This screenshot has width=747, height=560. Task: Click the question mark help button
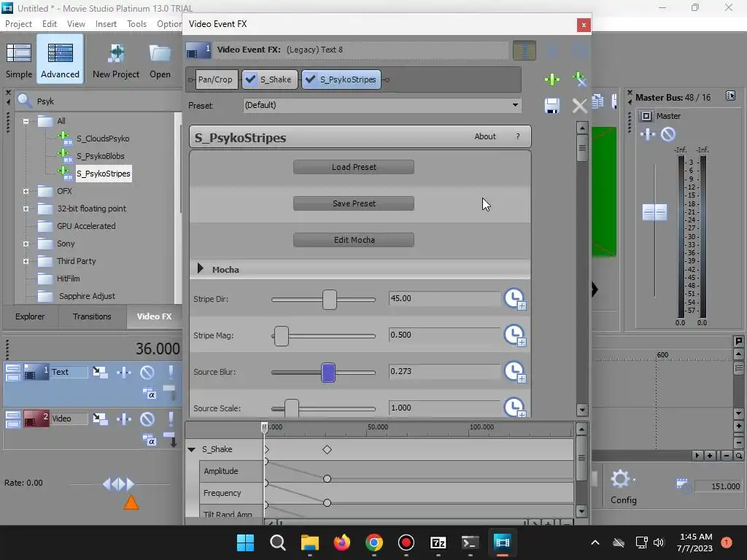[x=518, y=136]
